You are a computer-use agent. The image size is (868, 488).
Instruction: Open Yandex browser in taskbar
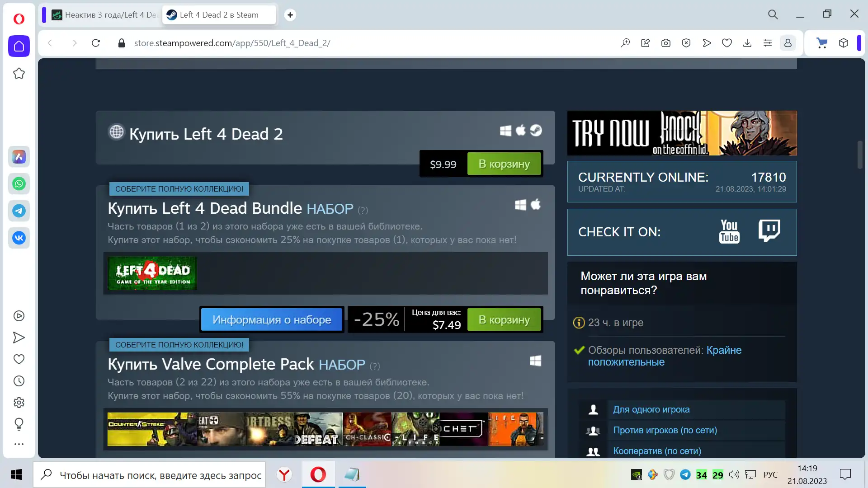click(284, 474)
